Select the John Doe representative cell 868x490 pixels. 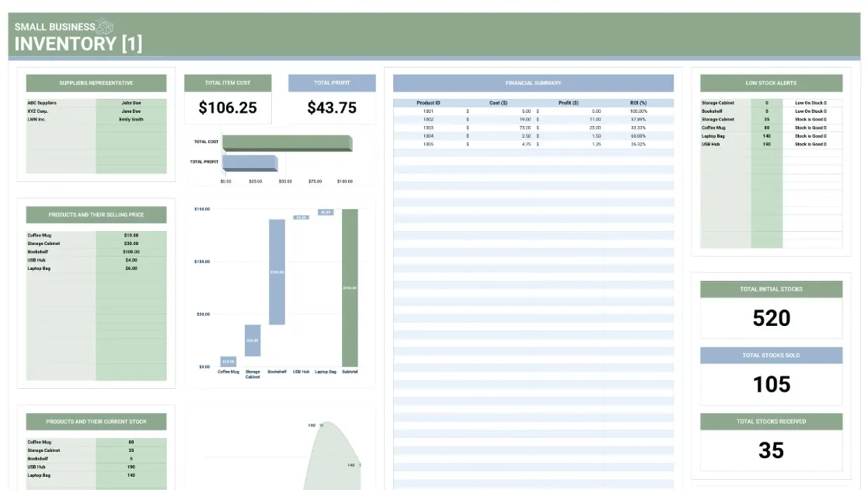coord(131,103)
